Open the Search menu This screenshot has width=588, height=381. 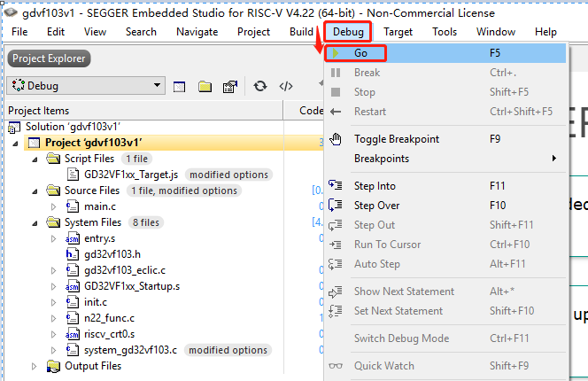pos(141,32)
